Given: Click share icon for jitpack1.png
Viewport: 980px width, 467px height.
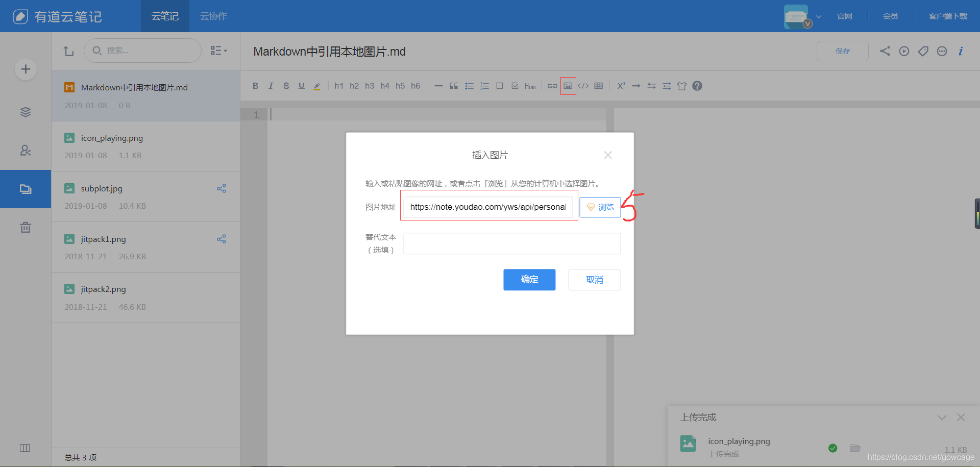Looking at the screenshot, I should point(222,239).
